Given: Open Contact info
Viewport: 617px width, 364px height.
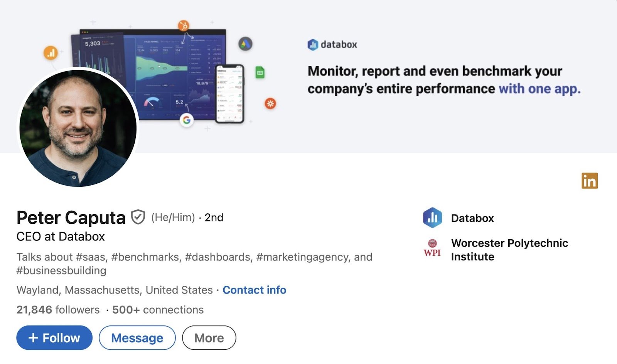Looking at the screenshot, I should pos(254,290).
